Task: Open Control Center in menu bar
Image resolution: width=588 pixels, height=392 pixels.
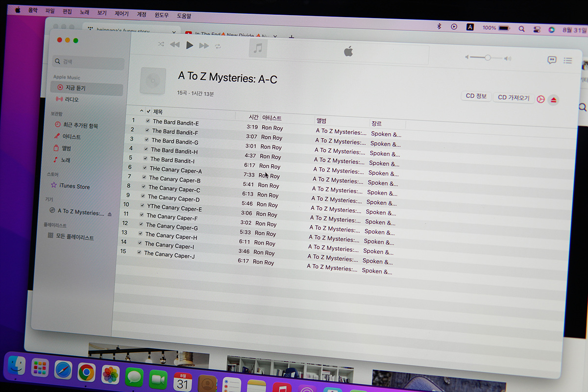Action: [537, 29]
